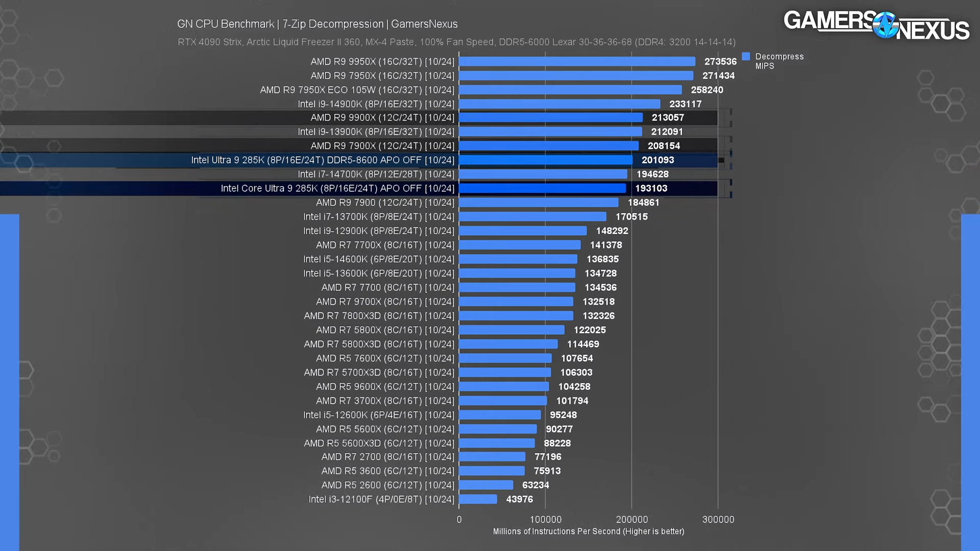This screenshot has height=551, width=980.
Task: Click the 'AMD R5 3600' label
Action: tap(388, 471)
